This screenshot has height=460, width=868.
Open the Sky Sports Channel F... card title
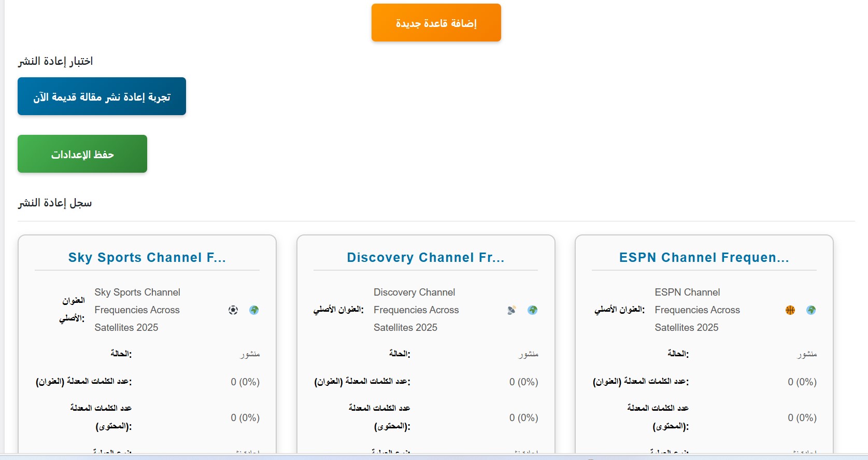coord(147,258)
